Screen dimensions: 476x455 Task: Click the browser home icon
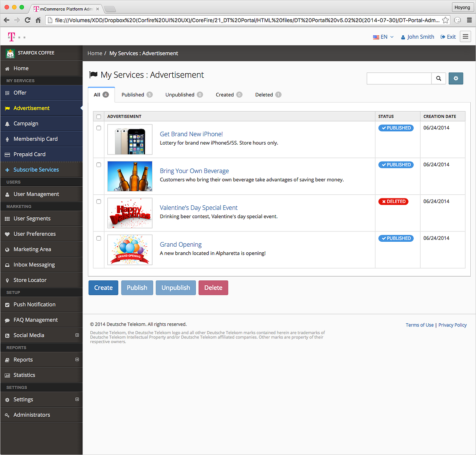[x=38, y=20]
